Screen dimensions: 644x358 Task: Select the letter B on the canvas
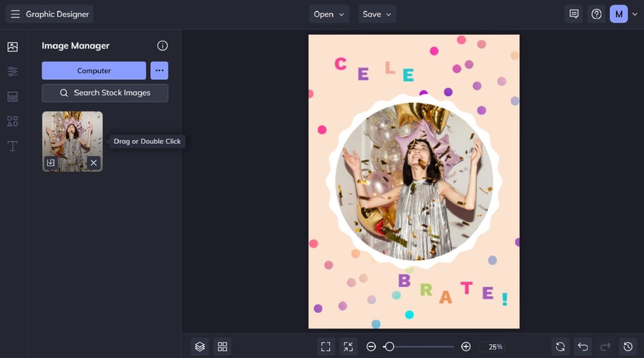[x=404, y=280]
